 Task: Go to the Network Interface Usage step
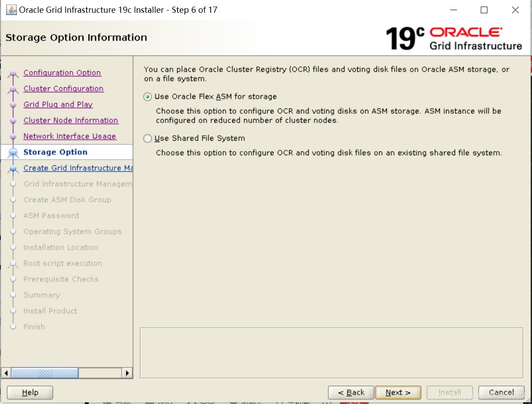point(70,136)
